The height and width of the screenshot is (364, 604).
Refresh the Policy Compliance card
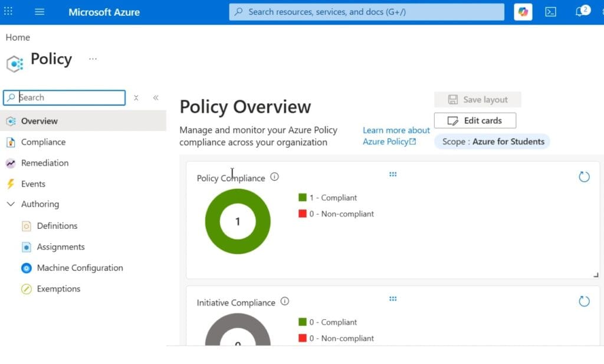click(584, 177)
